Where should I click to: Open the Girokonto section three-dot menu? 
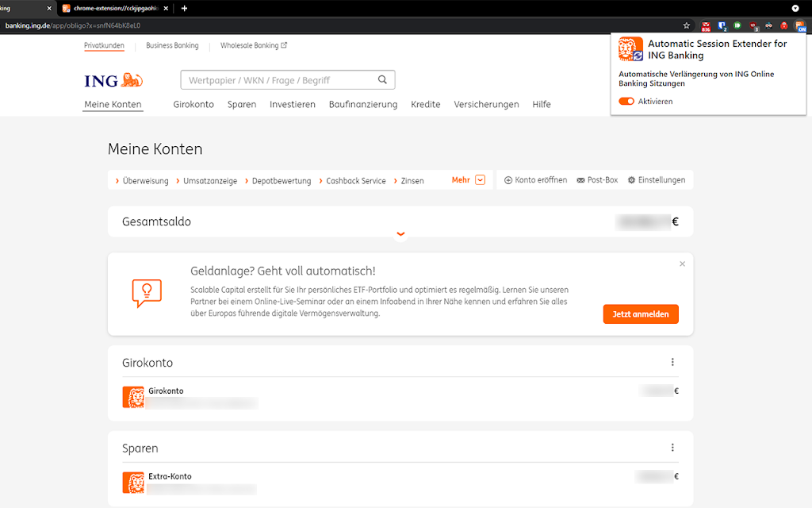(672, 362)
